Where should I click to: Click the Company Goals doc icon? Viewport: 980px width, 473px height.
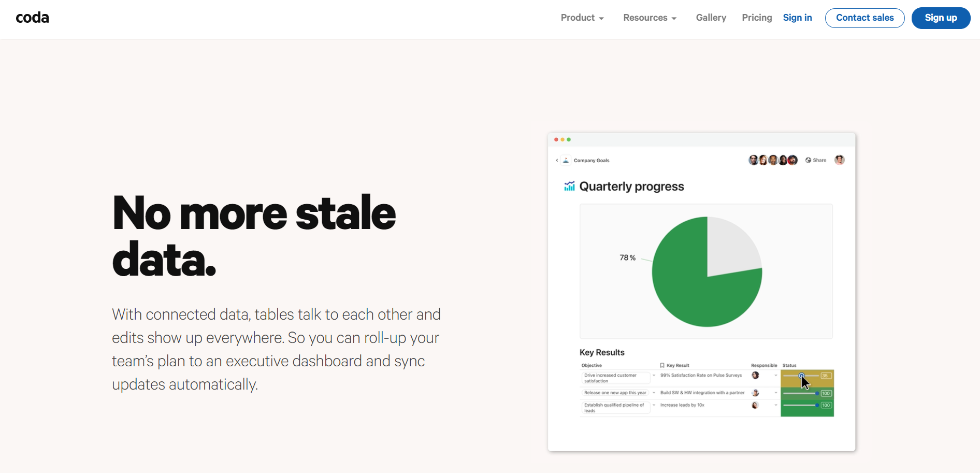point(566,161)
